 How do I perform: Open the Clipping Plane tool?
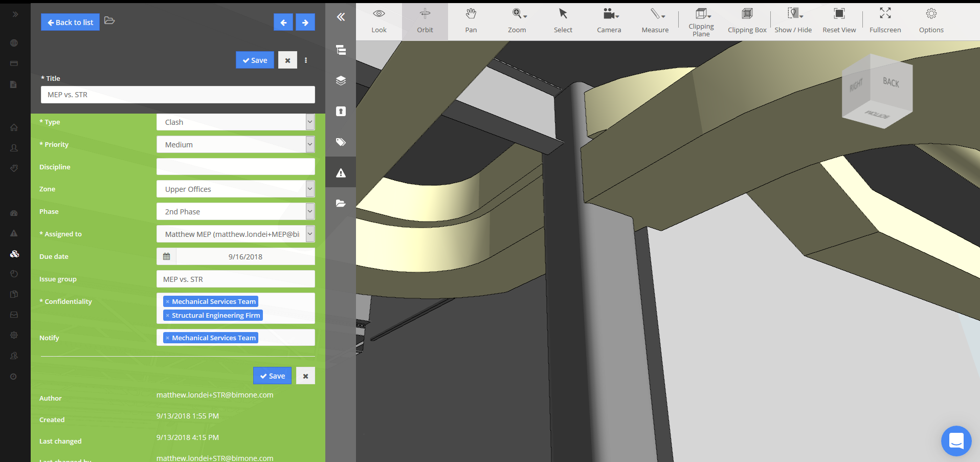(701, 21)
